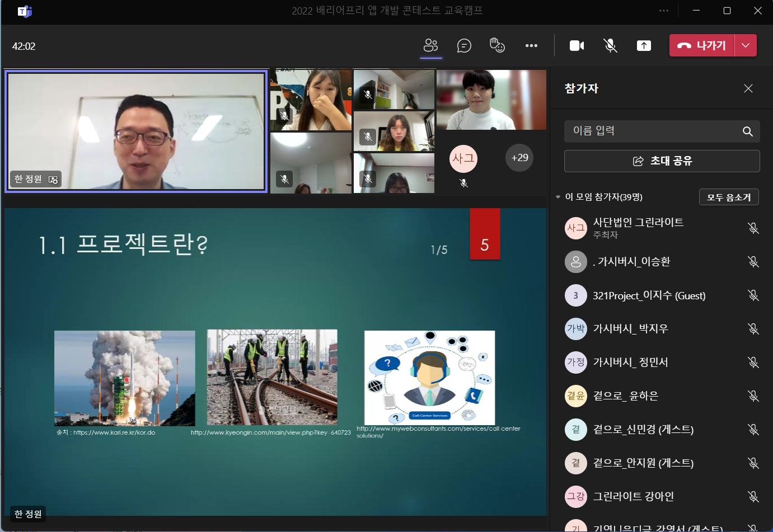Show the +29 more participants overflow
Screen dimensions: 773x532
click(519, 158)
